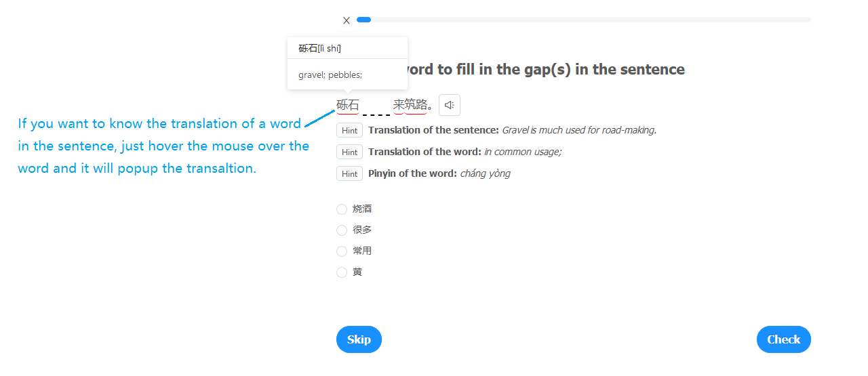
Task: Close the exercise with the X icon
Action: pyautogui.click(x=347, y=20)
